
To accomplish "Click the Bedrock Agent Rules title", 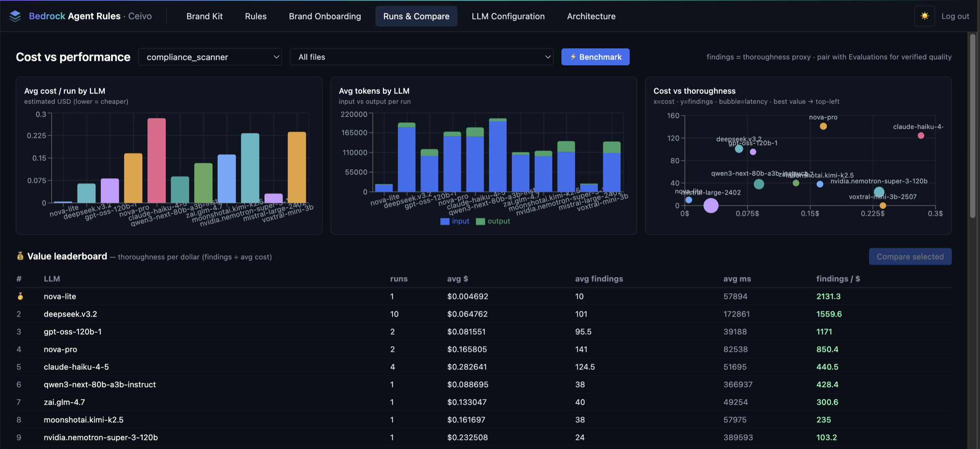I will coord(75,16).
